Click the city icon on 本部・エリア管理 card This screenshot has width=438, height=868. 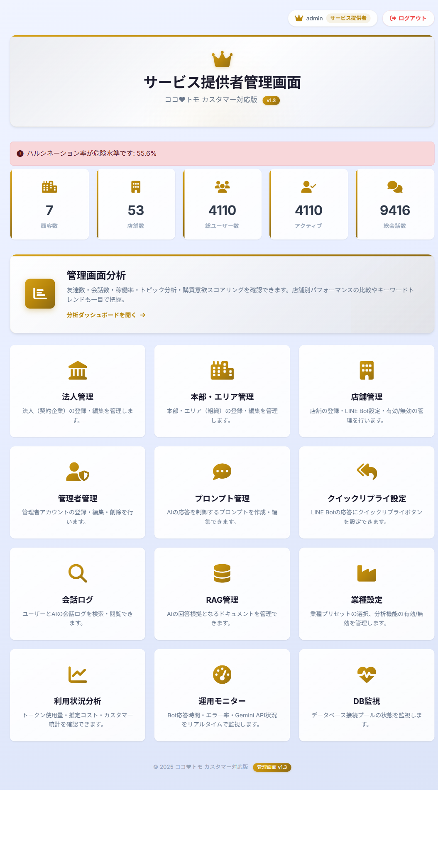click(222, 370)
